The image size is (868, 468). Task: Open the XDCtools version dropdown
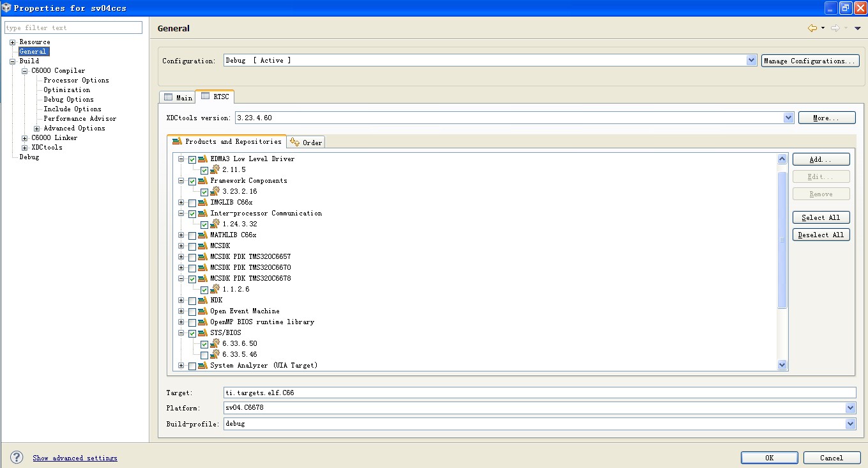click(788, 118)
